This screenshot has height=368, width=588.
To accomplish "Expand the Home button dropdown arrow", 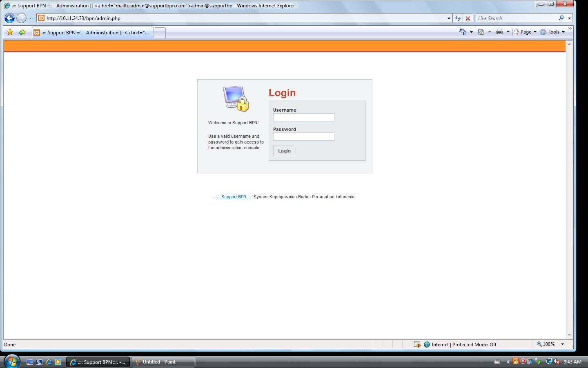I will point(471,32).
